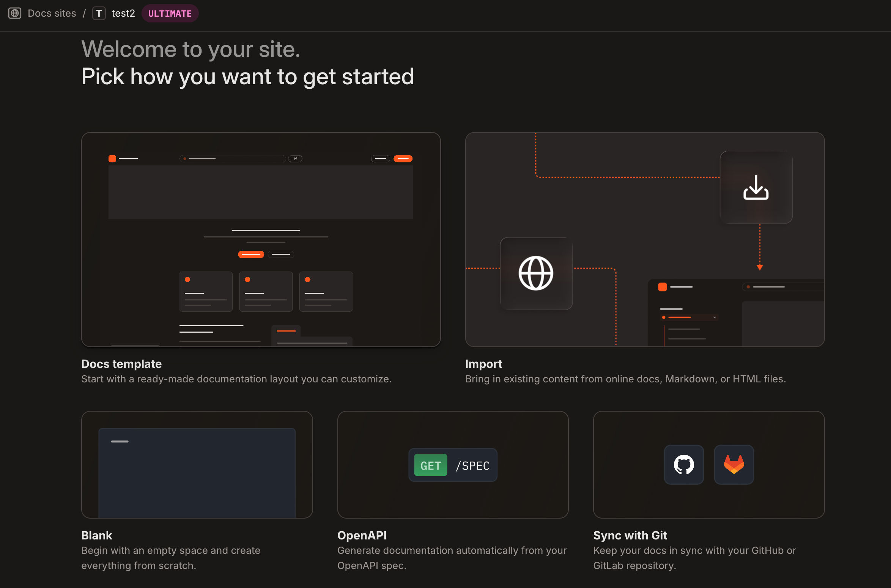
Task: Click the T site avatar icon
Action: click(x=99, y=13)
